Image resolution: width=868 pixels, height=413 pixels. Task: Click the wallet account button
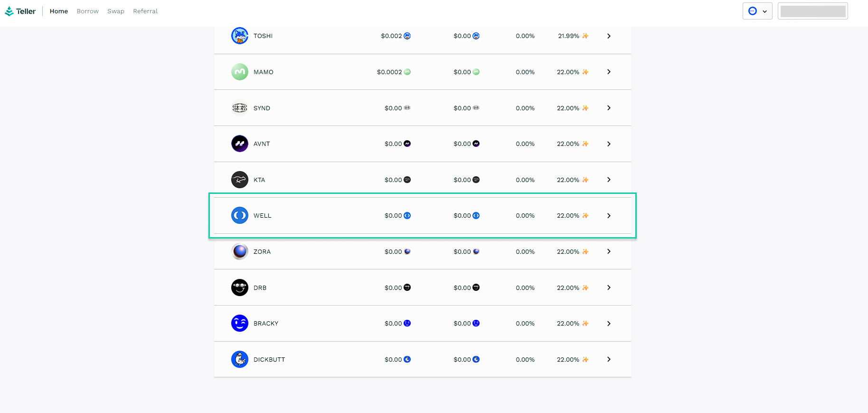[x=812, y=11]
